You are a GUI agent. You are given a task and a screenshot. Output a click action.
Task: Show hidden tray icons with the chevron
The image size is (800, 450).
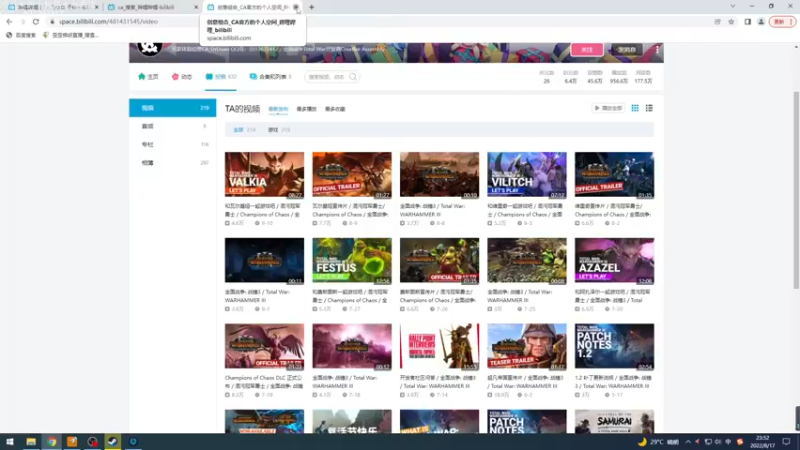click(x=688, y=442)
